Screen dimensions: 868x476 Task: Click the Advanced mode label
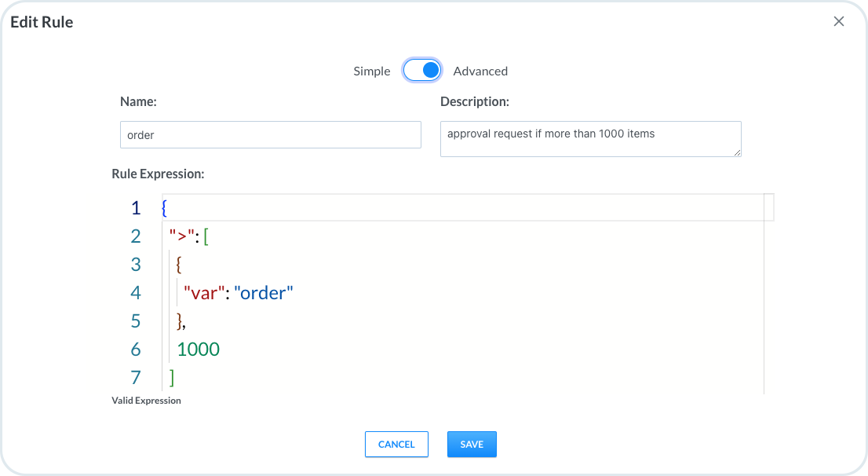coord(480,71)
